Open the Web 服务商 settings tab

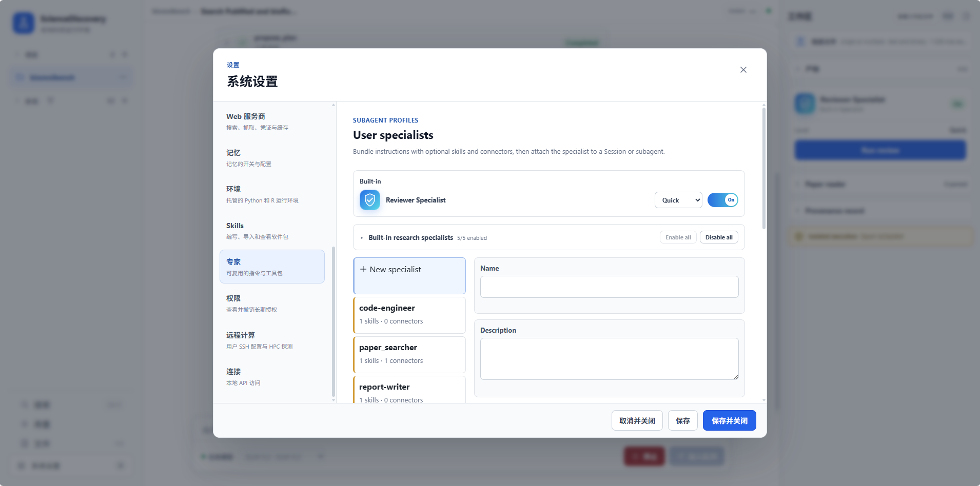click(x=272, y=121)
